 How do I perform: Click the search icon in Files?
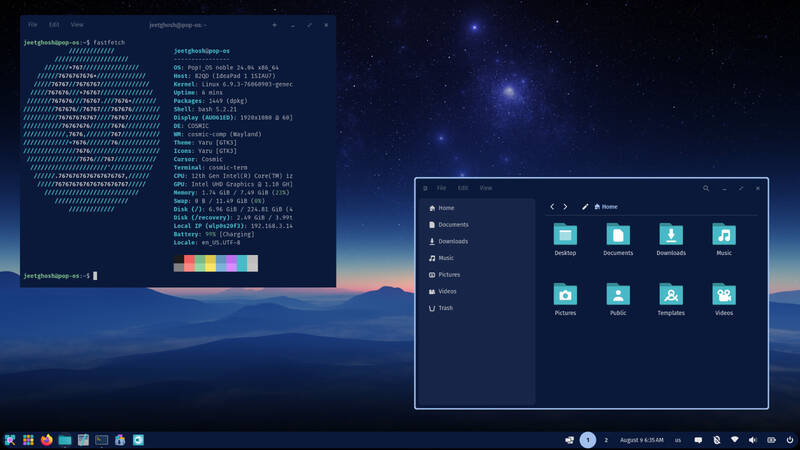[706, 188]
